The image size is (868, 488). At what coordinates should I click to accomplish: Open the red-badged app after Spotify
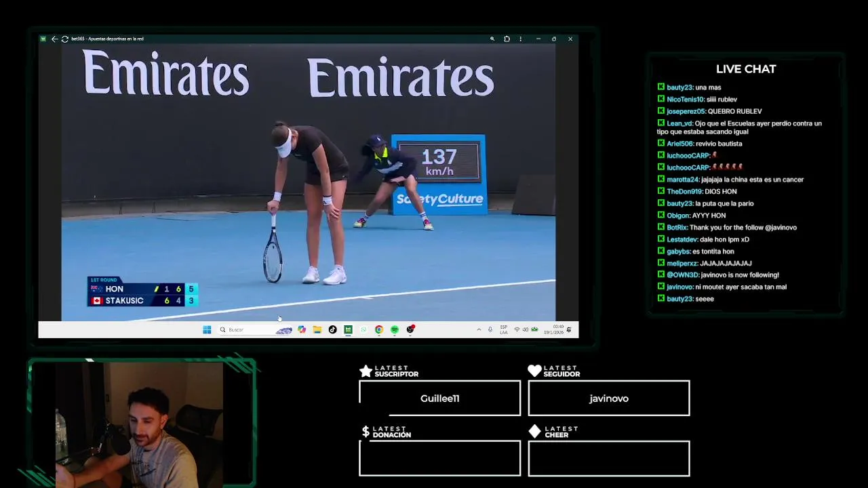(x=410, y=329)
